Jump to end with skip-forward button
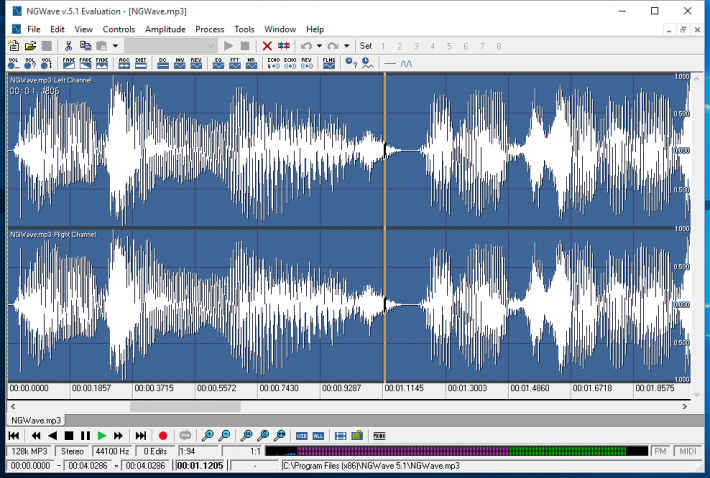Image resolution: width=710 pixels, height=478 pixels. pyautogui.click(x=141, y=436)
